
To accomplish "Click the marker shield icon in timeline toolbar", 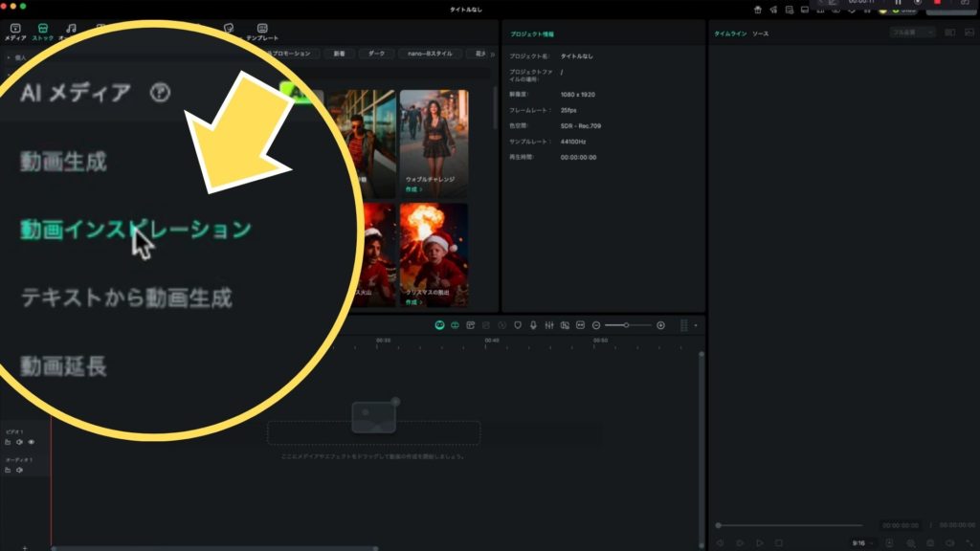I will click(x=518, y=325).
